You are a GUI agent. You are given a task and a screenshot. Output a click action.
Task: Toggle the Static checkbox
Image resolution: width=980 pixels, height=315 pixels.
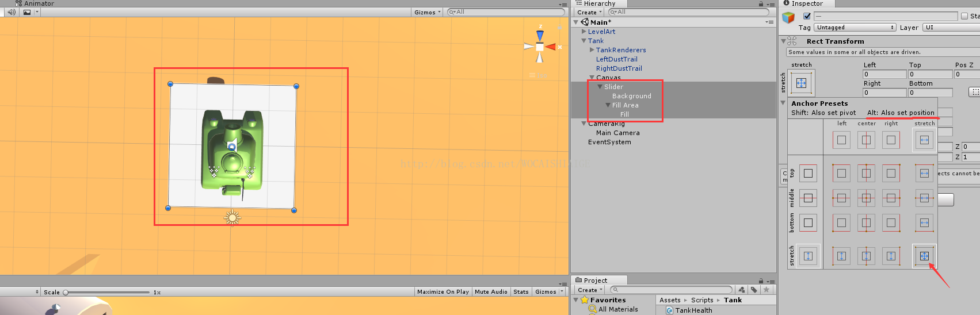coord(964,16)
